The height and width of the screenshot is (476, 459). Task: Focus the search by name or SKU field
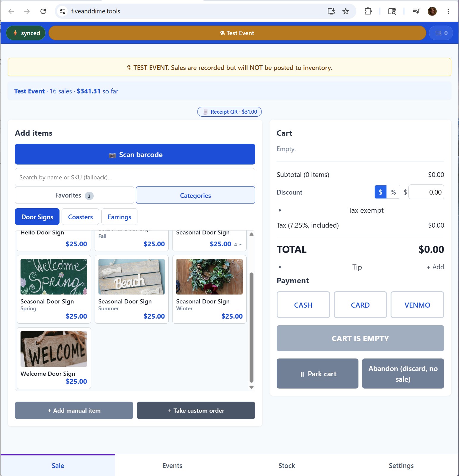coord(135,177)
